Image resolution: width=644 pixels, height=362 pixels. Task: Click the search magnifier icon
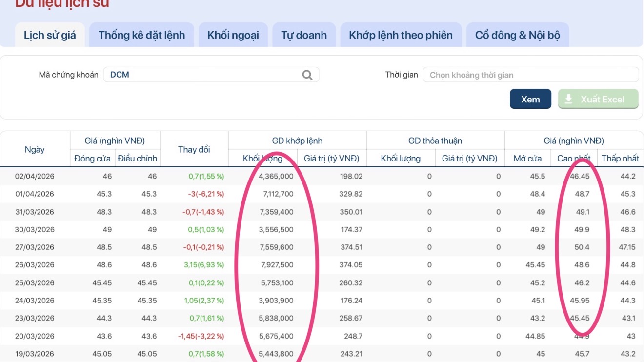pyautogui.click(x=307, y=75)
